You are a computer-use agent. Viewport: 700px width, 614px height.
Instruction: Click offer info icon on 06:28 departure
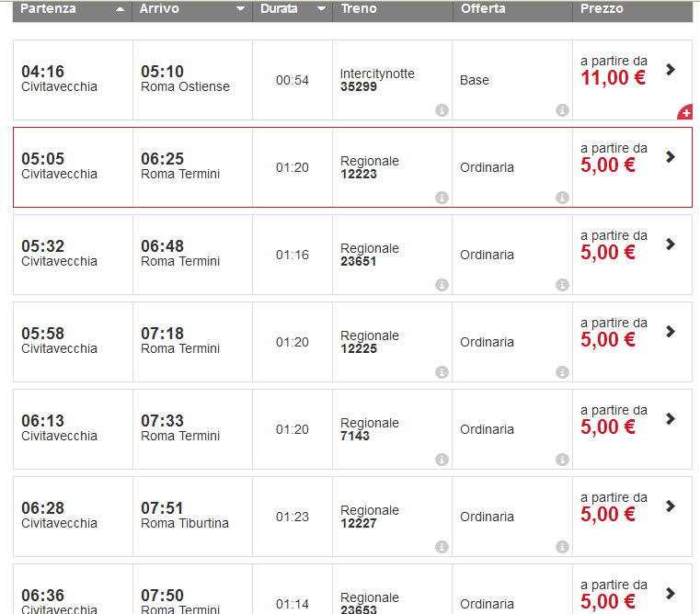pos(562,547)
